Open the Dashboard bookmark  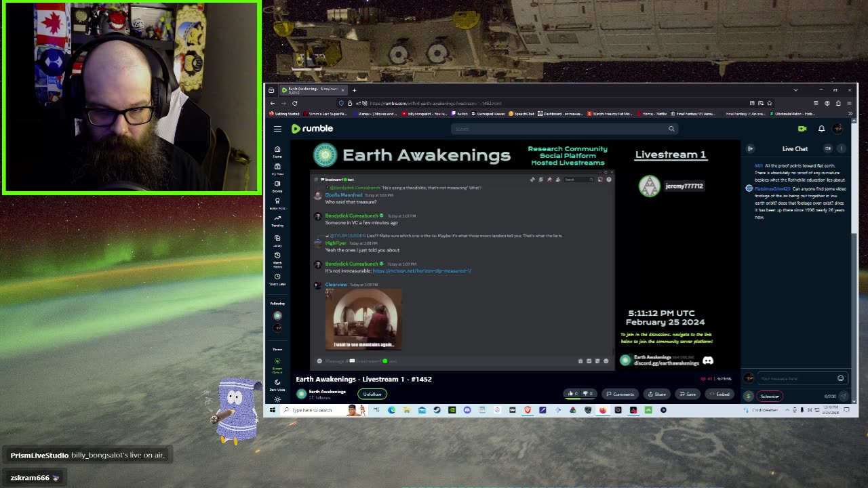click(x=560, y=114)
